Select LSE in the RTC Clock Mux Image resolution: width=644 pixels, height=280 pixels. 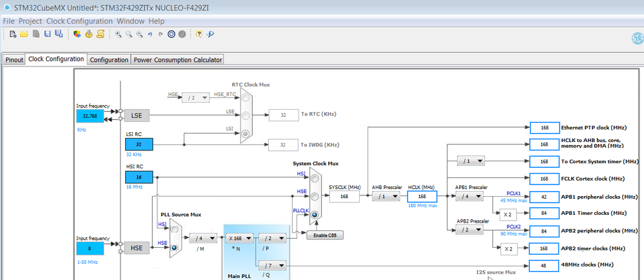pos(246,115)
